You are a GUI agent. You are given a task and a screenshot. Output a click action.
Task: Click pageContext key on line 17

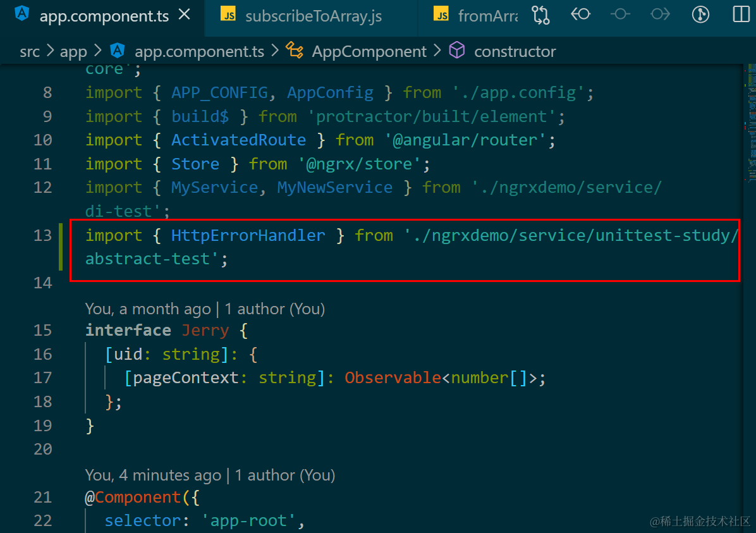tap(186, 377)
